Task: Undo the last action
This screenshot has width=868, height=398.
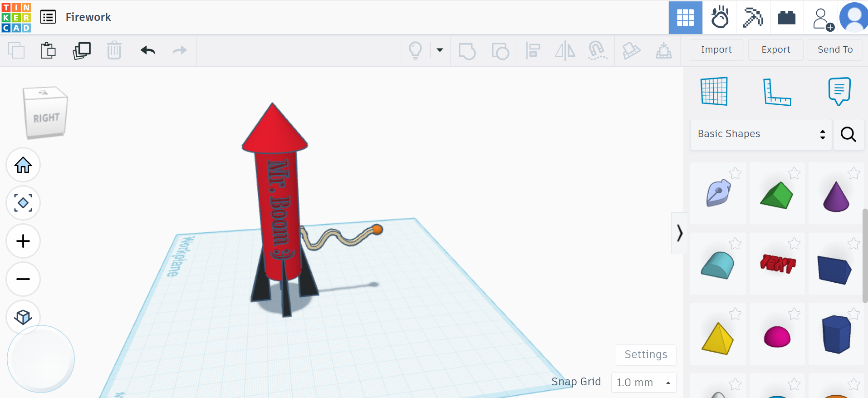Action: click(x=148, y=50)
